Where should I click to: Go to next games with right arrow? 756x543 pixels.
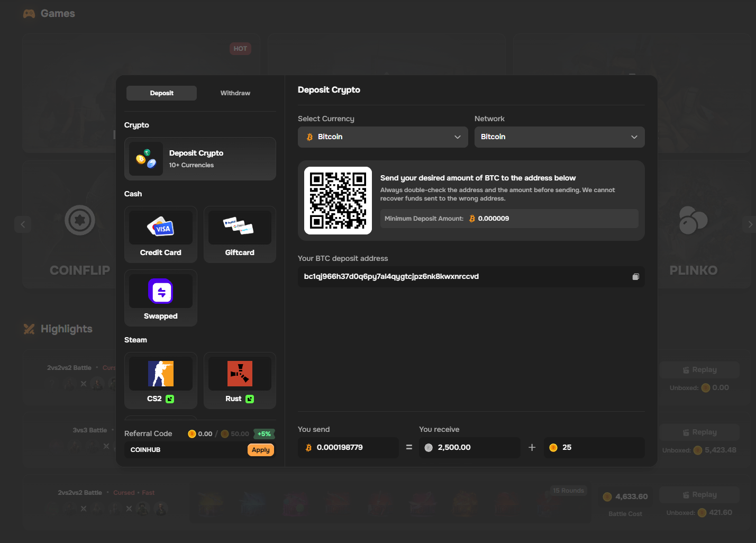coord(750,224)
